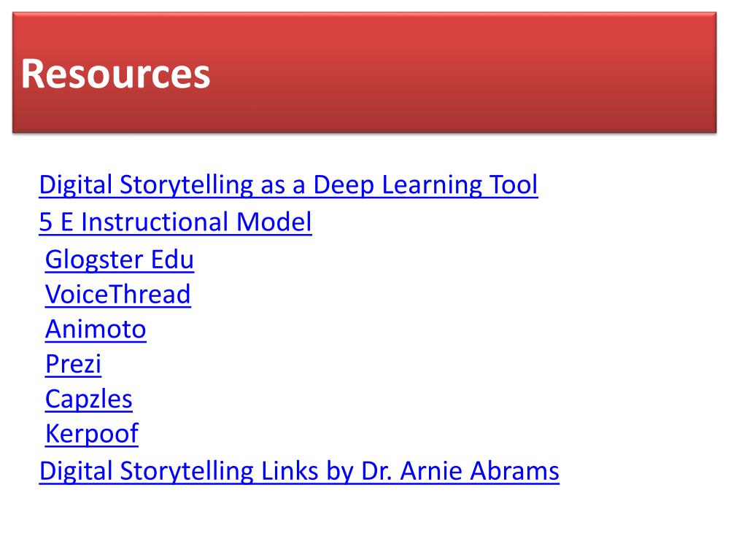Image resolution: width=747 pixels, height=560 pixels.
Task: Open the 5 E Instructional Model link
Action: (x=175, y=222)
